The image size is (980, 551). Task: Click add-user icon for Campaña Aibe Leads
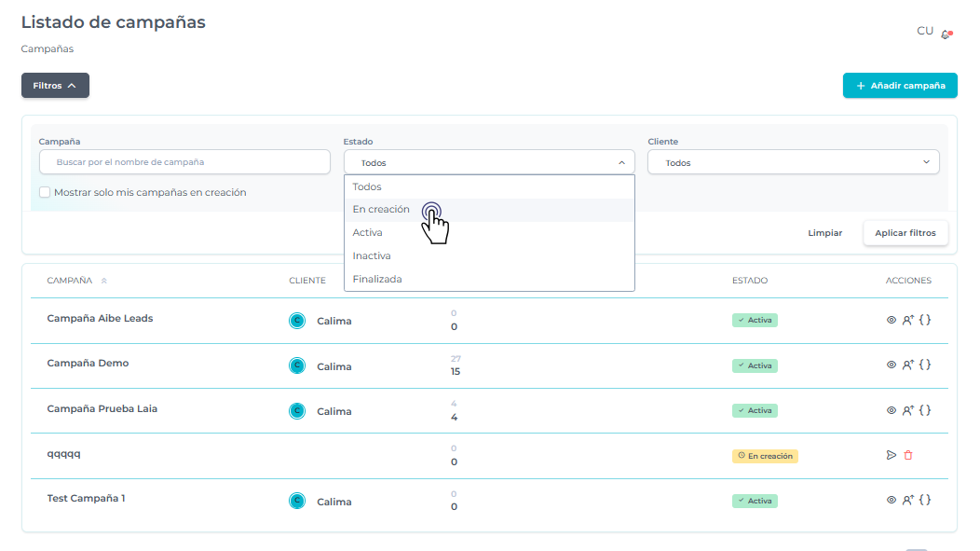click(x=908, y=320)
